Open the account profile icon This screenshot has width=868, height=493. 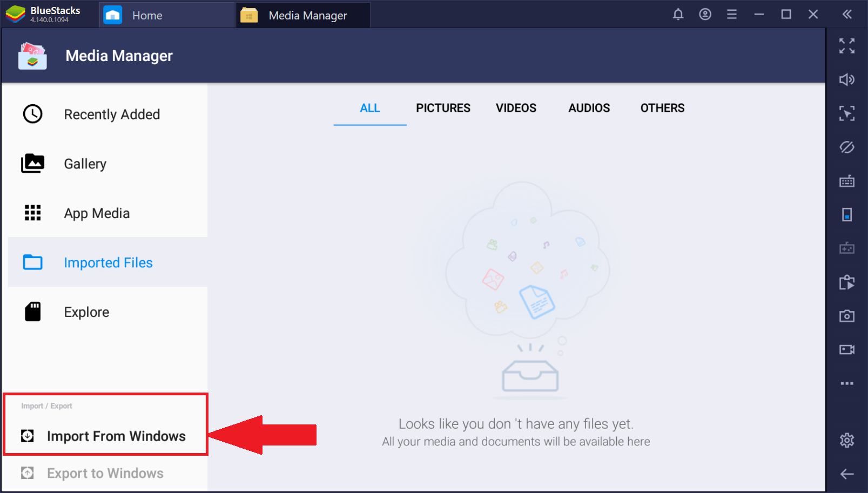705,15
